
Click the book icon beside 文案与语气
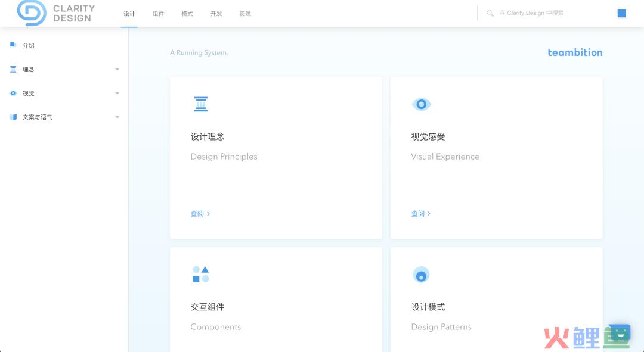coord(13,117)
